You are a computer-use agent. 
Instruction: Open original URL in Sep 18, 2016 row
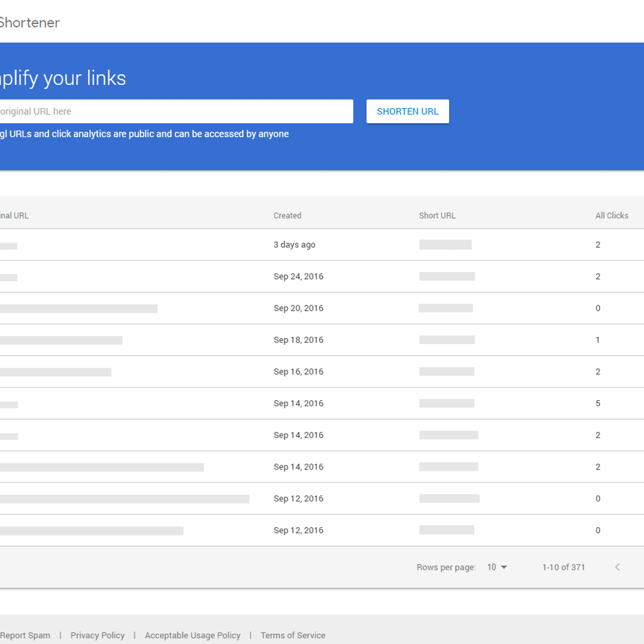[x=61, y=340]
